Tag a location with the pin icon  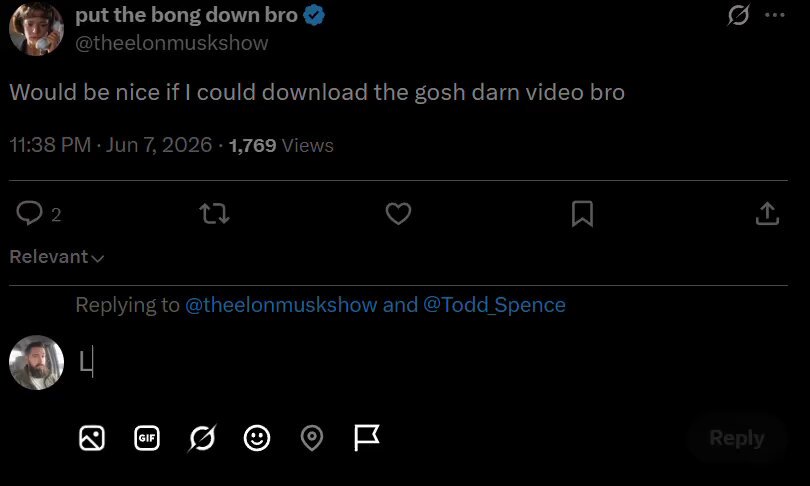pos(312,438)
